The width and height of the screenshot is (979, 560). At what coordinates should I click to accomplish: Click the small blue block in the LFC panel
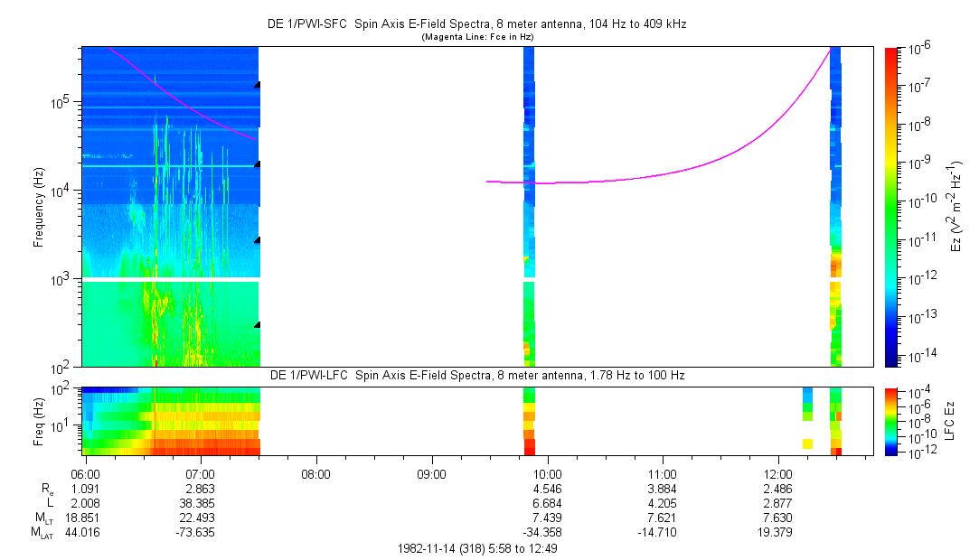[807, 394]
